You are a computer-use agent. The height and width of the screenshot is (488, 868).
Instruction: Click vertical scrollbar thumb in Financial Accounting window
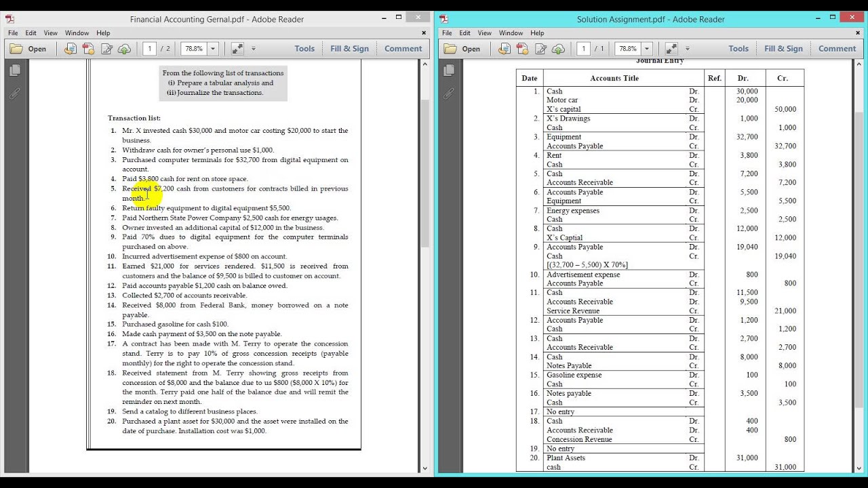tap(425, 173)
